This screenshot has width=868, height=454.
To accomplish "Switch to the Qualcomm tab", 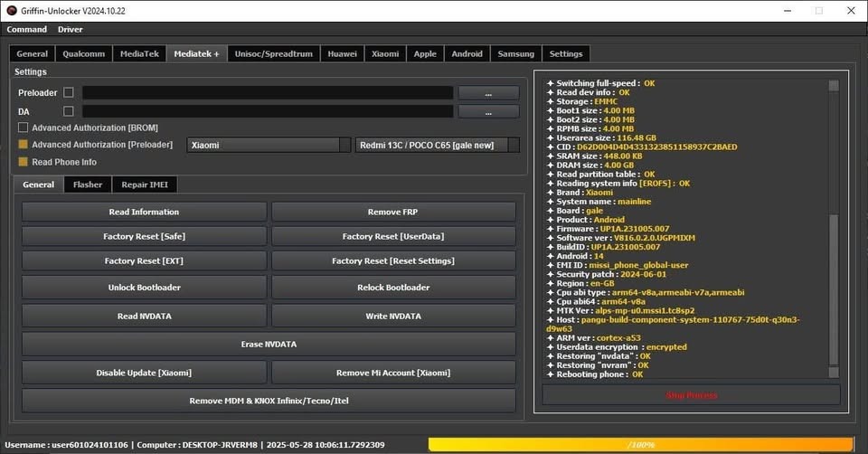I will click(x=84, y=53).
